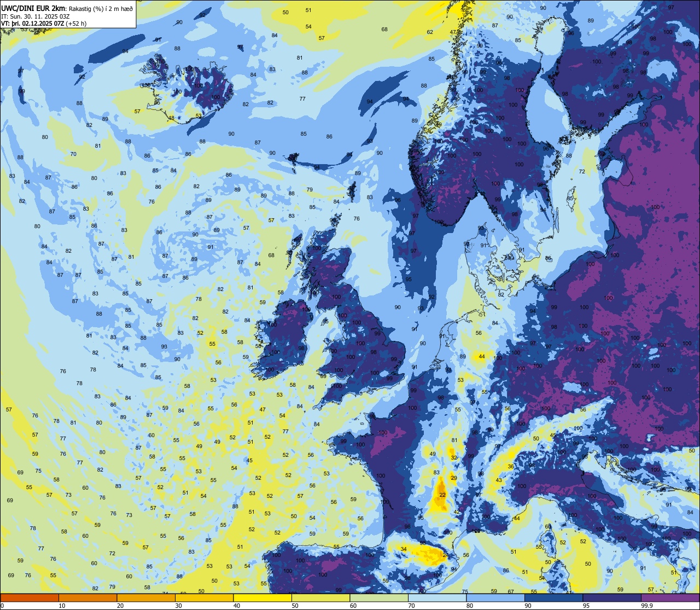Viewport: 700px width, 610px height.
Task: Click the 0–10 dark orange legend swatch
Action: click(x=30, y=597)
